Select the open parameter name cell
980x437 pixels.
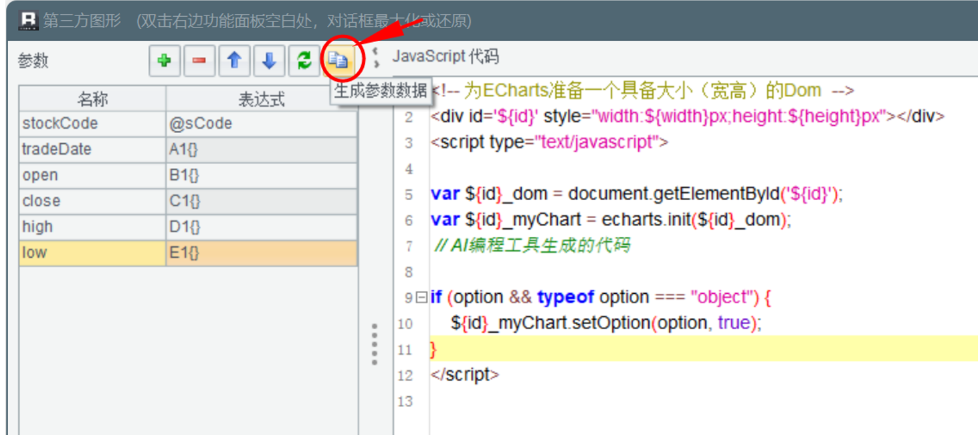[92, 175]
